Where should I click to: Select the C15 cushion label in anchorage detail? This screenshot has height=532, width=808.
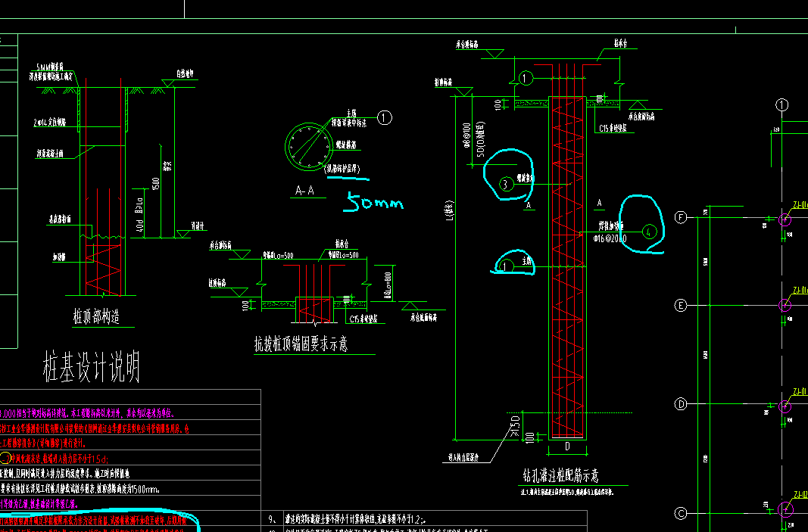363,319
